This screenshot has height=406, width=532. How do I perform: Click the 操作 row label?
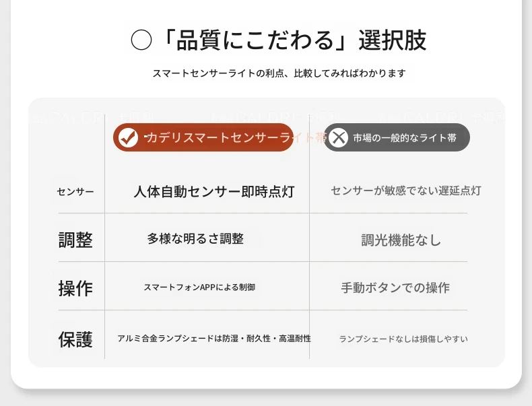[x=75, y=288]
